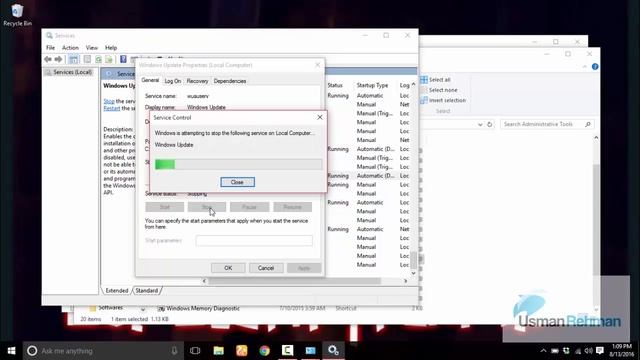Click the Explorer ribbon help icon
The image size is (640, 360).
point(595,67)
